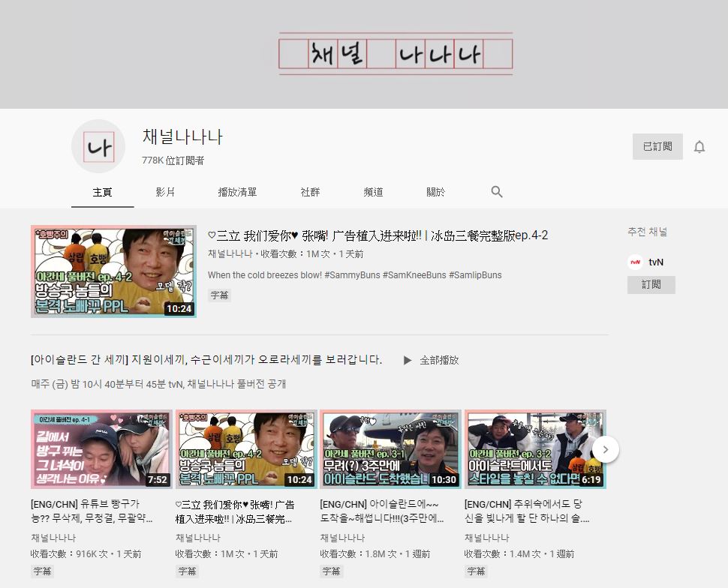The image size is (728, 588).
Task: Open the 아이슬란드 간 세끼 playlist title
Action: coord(206,360)
